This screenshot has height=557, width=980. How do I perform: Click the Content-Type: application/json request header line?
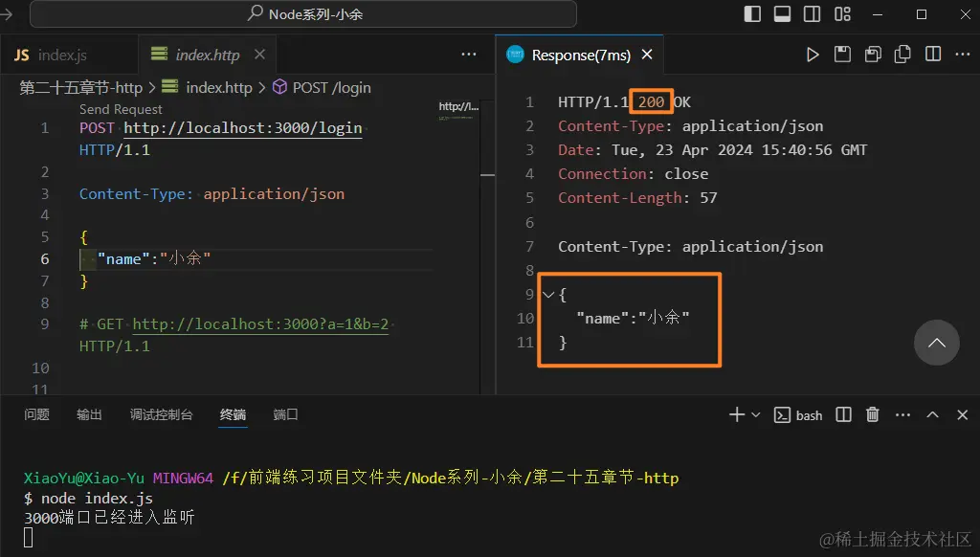(212, 193)
